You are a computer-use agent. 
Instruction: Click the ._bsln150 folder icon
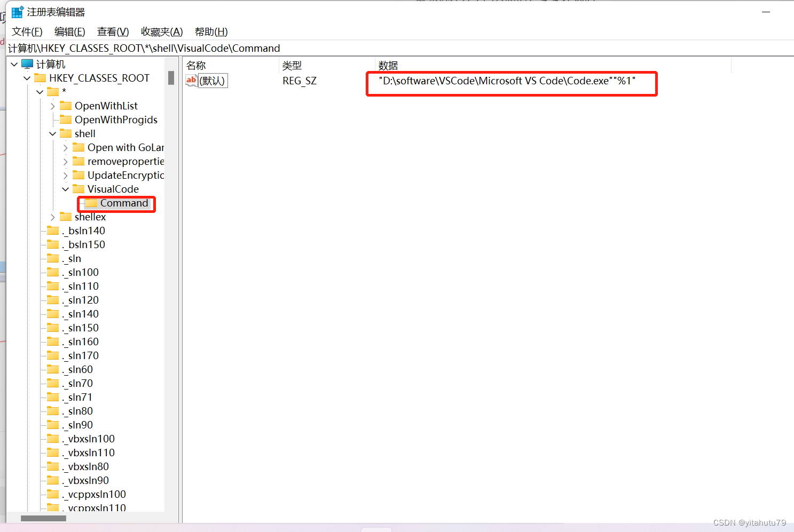[x=53, y=244]
